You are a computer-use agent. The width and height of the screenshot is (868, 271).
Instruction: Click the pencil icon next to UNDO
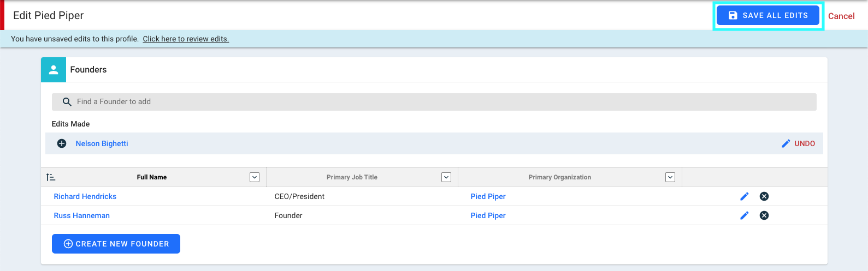pos(786,143)
